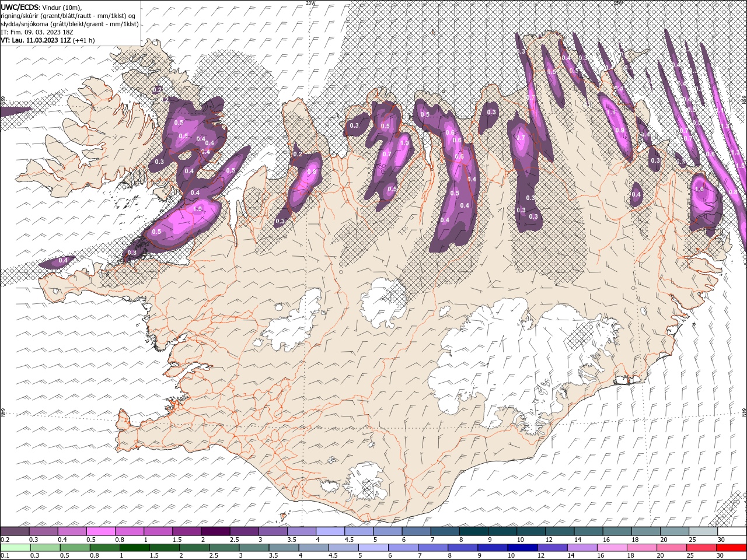Click the 12 label in the upper legend
Image resolution: width=747 pixels, height=560 pixels.
pos(548,540)
